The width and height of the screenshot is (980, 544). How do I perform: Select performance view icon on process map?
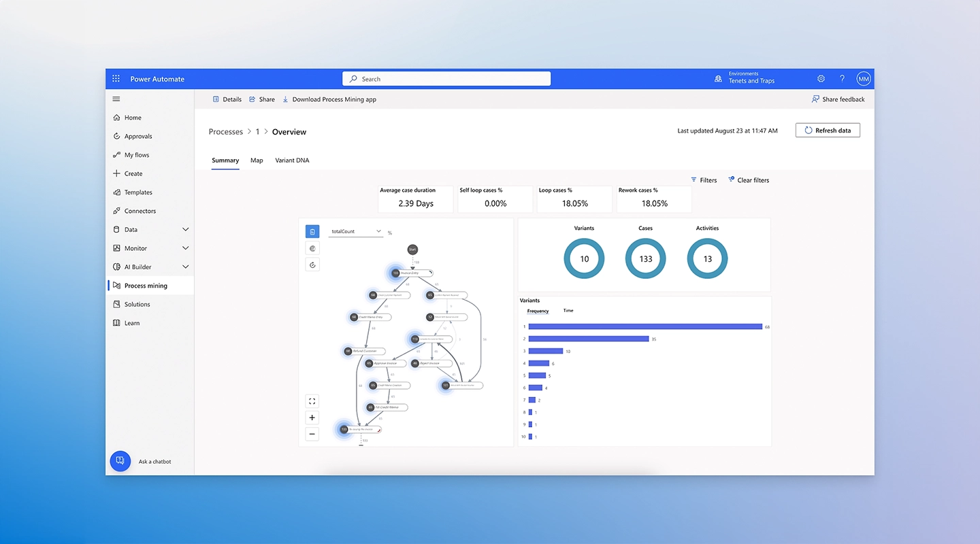[312, 248]
